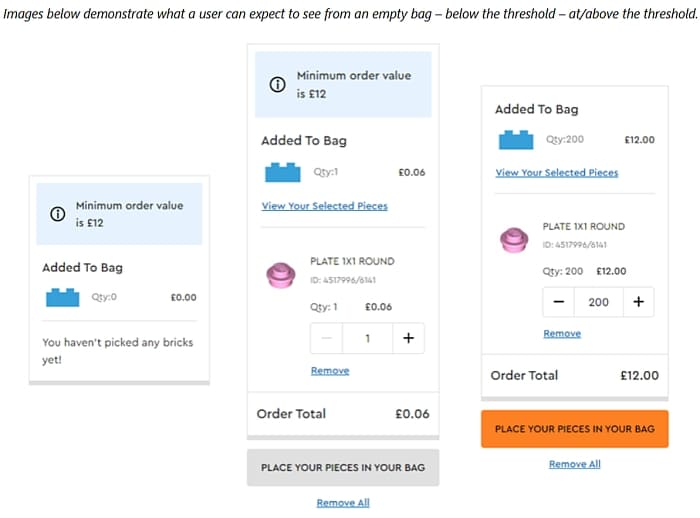Open View Your Selected Pieces in right bag
This screenshot has height=518, width=700.
557,172
